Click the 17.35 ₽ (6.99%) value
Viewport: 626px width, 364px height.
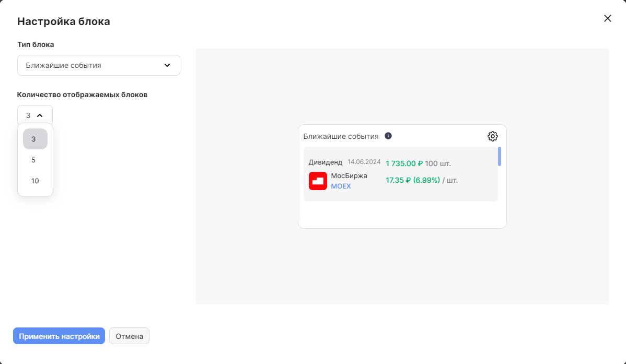pyautogui.click(x=413, y=180)
